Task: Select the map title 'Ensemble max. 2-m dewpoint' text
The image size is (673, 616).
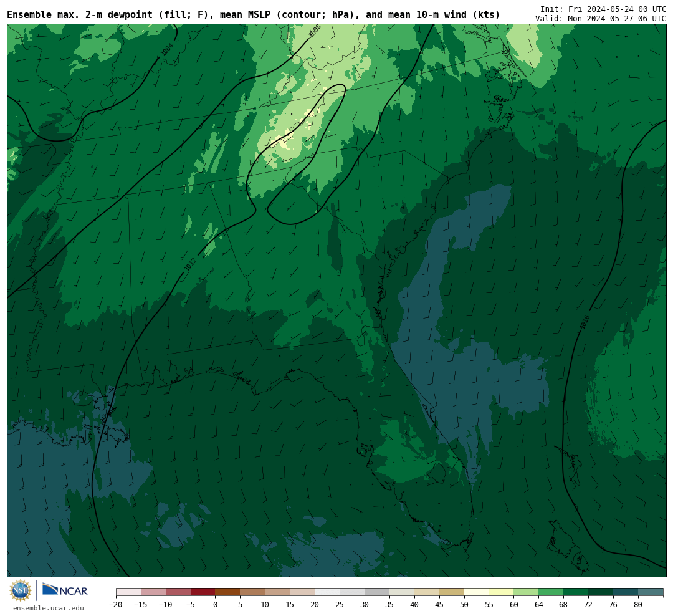Action: (80, 15)
